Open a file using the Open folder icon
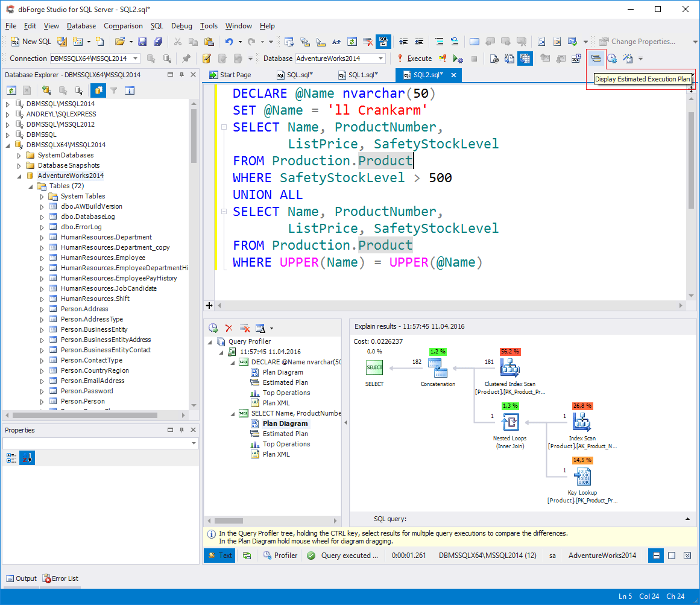The image size is (700, 605). point(119,42)
